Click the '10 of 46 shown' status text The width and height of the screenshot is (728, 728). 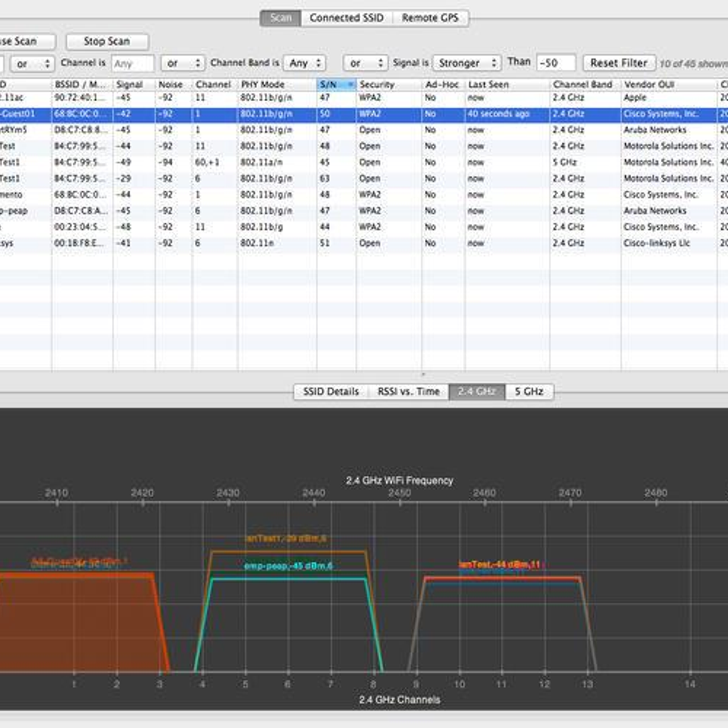pyautogui.click(x=693, y=64)
